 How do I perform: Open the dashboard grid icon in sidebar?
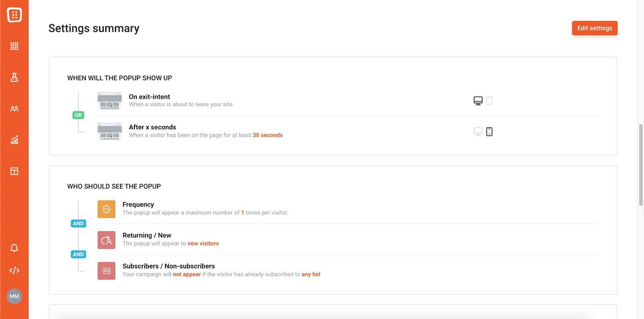coord(14,46)
